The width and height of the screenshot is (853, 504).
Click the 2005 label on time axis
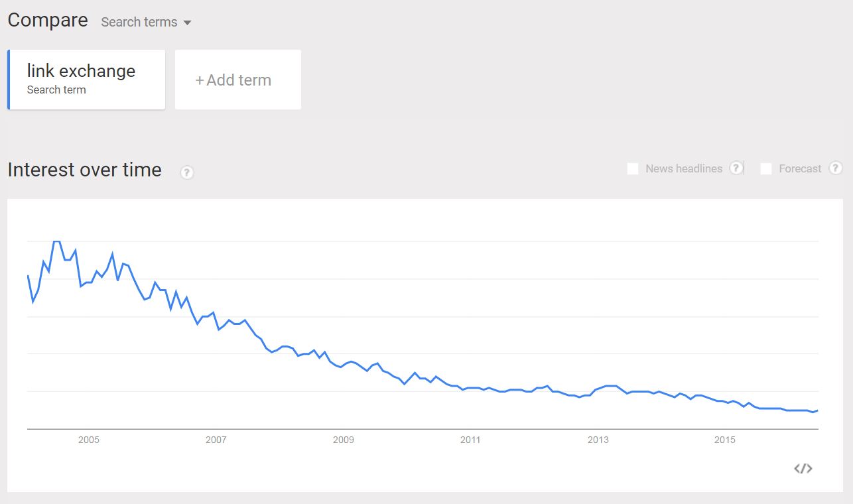point(89,440)
